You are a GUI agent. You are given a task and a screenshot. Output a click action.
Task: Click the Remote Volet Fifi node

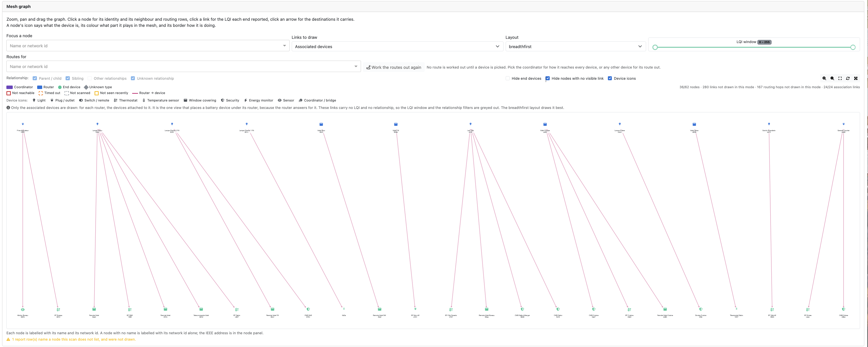(x=273, y=309)
